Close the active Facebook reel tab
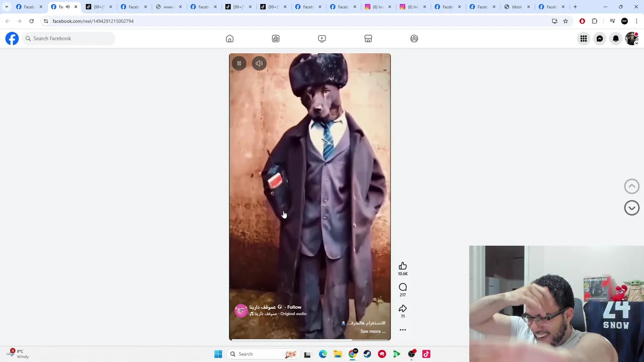 [76, 7]
